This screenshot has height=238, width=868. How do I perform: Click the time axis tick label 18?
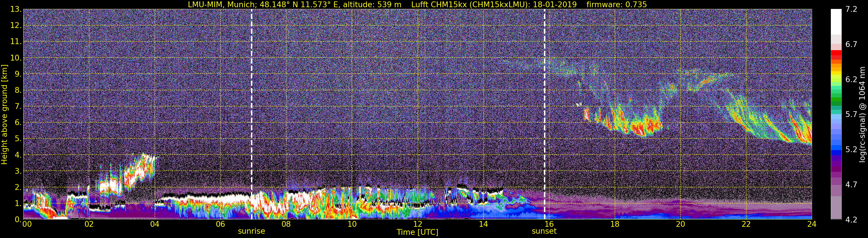pos(614,224)
